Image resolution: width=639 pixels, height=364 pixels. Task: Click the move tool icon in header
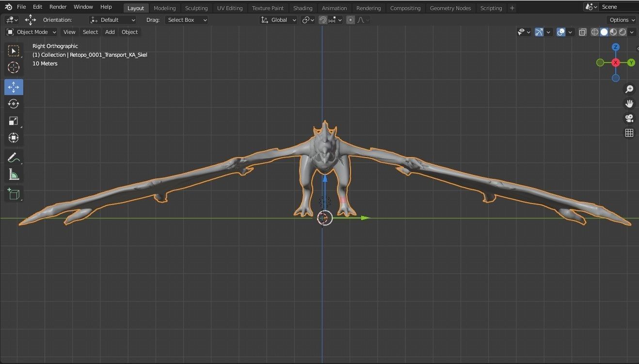coord(31,20)
